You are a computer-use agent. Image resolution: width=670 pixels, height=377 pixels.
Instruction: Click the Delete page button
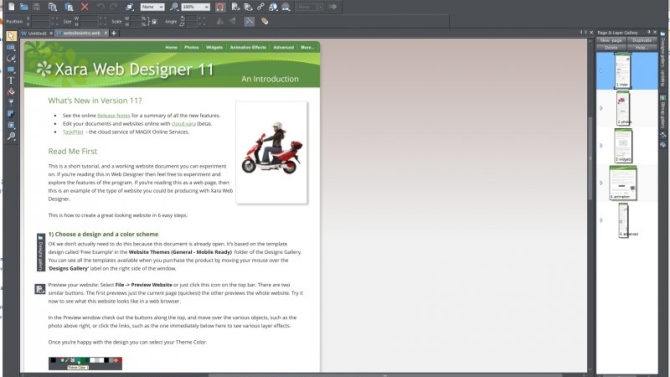tap(611, 47)
